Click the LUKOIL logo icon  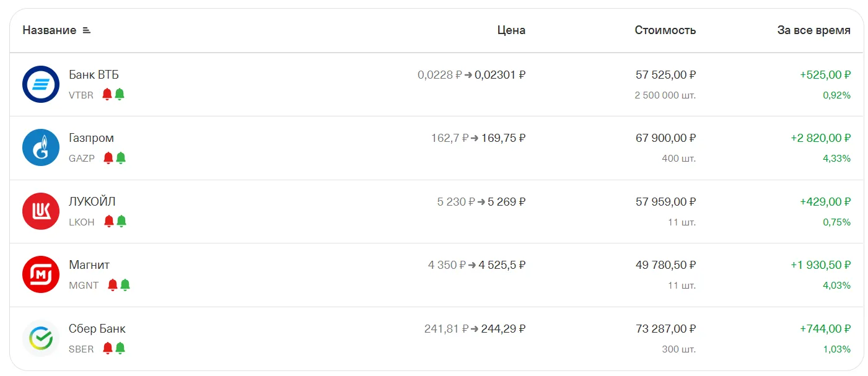pyautogui.click(x=41, y=211)
